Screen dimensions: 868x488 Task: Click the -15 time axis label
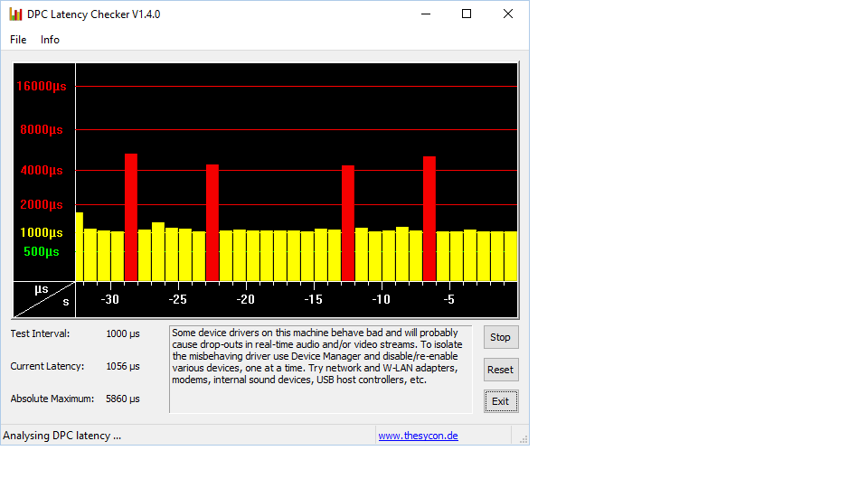314,299
